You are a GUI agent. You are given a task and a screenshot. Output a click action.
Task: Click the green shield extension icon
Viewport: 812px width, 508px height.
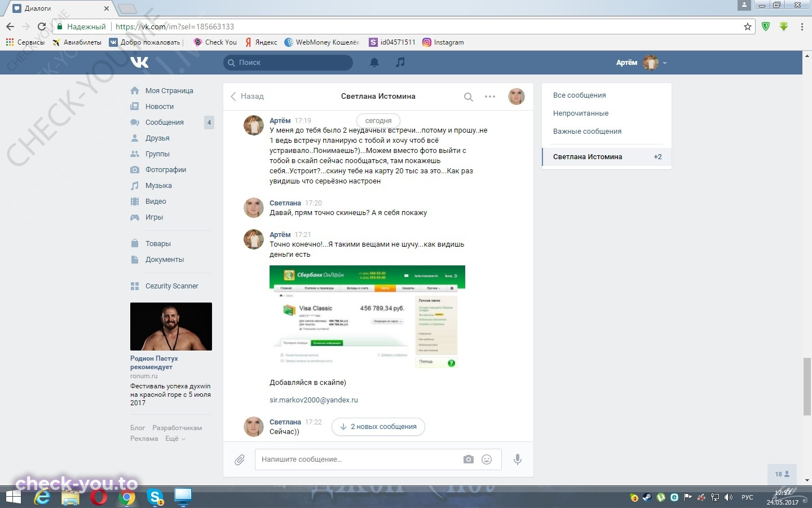point(766,27)
